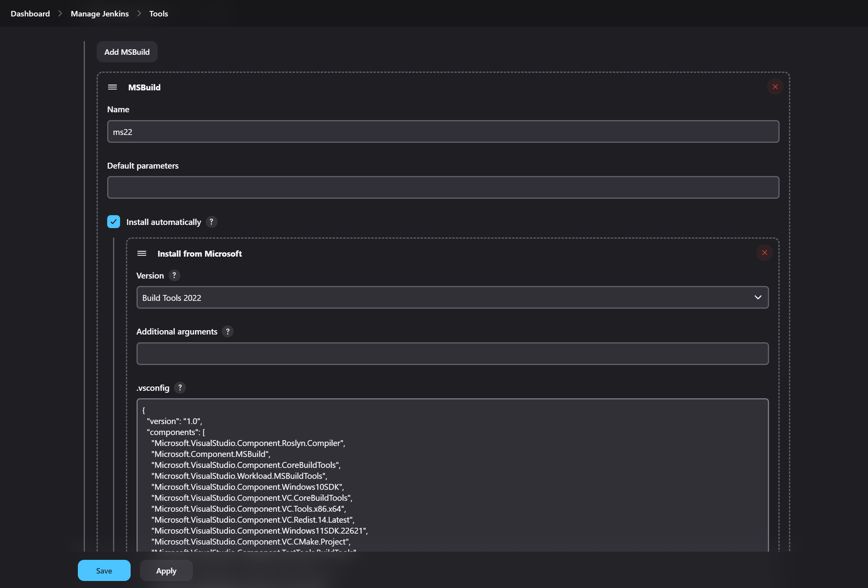Focus the Name field containing ms22

(x=443, y=132)
